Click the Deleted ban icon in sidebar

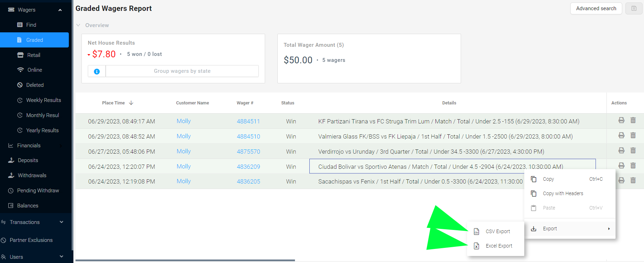coord(20,85)
